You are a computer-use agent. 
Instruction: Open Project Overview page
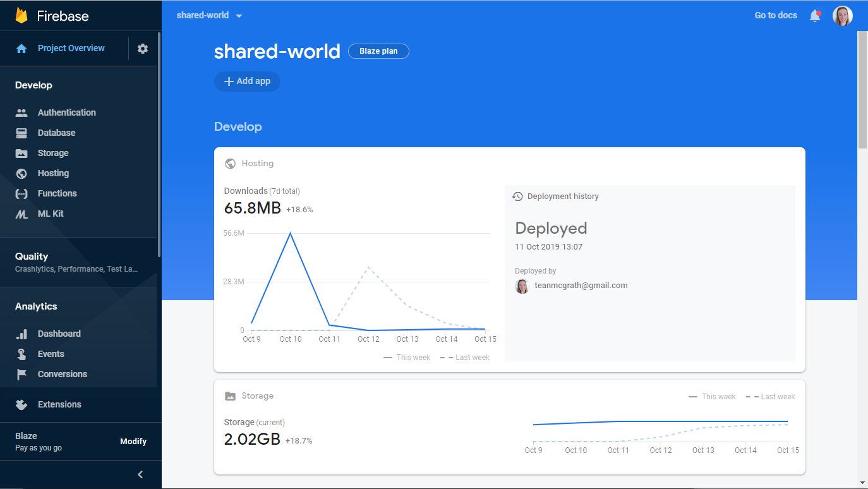pyautogui.click(x=71, y=48)
